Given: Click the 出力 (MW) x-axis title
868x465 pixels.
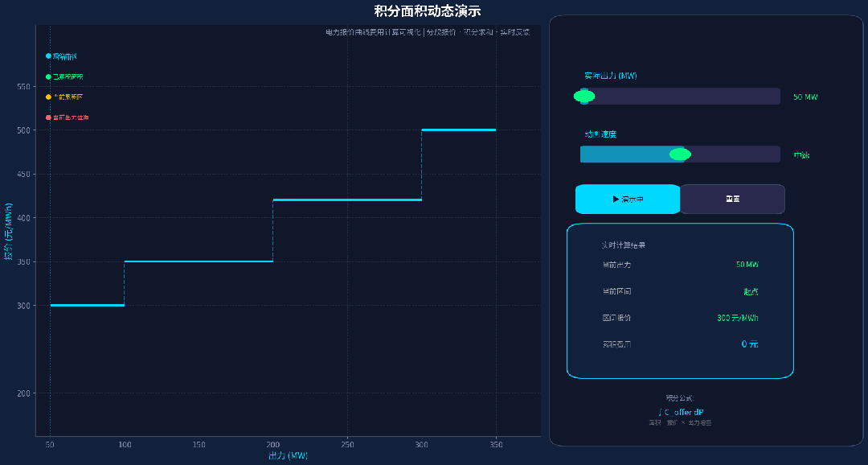Looking at the screenshot, I should click(288, 455).
